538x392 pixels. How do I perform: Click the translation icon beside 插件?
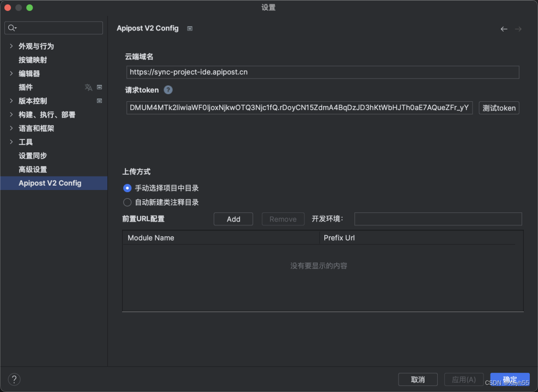[x=88, y=87]
